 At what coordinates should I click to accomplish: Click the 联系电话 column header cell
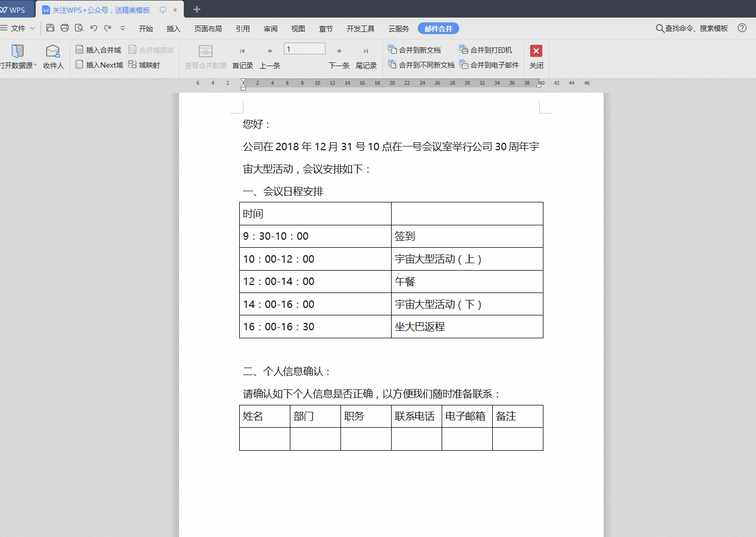417,416
